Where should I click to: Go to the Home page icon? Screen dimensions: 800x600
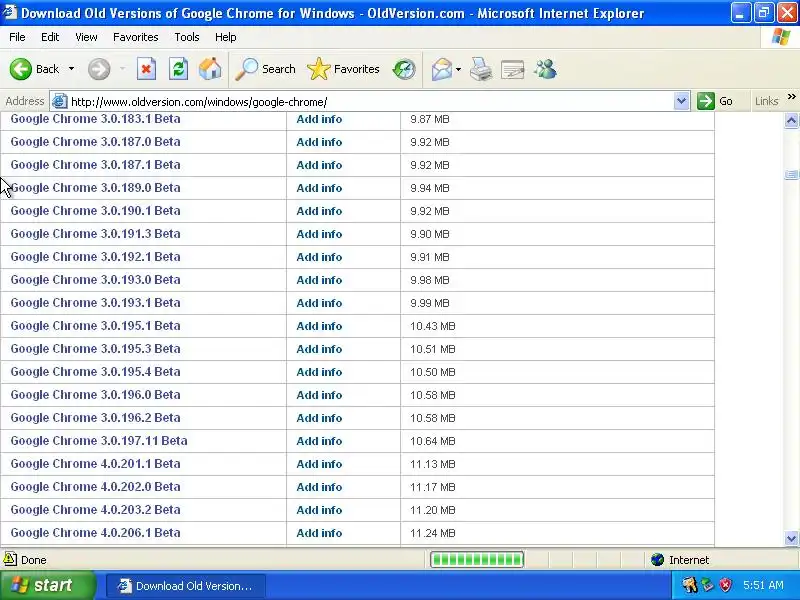click(210, 69)
